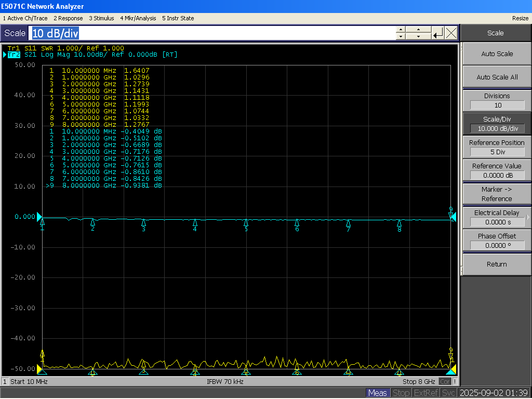Expand the Electrical Delay softkey submenu
532x399 pixels.
coord(528,218)
